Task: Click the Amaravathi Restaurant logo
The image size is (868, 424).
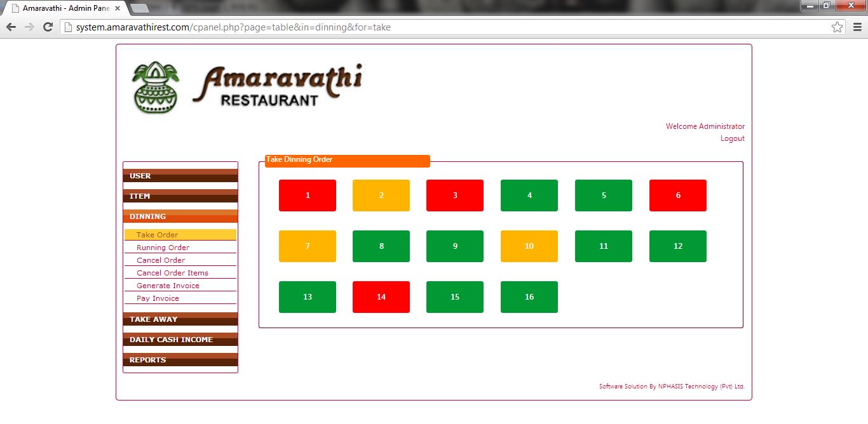Action: [247, 88]
